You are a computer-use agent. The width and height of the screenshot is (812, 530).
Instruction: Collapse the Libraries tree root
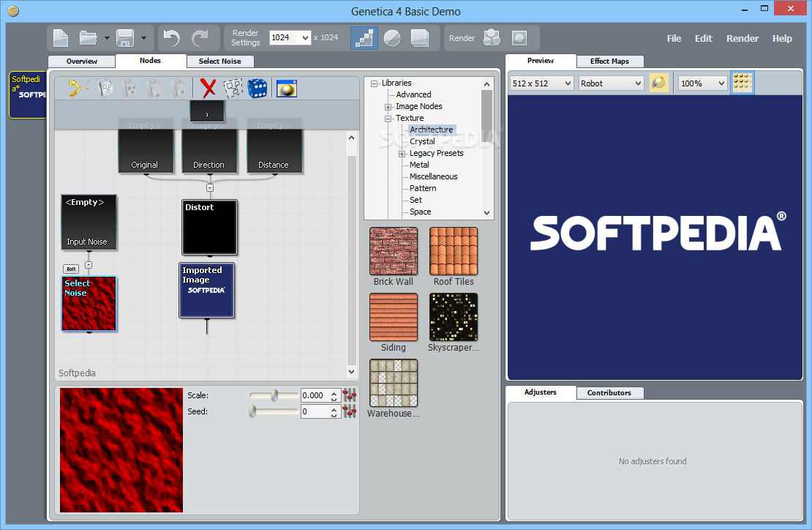(374, 83)
